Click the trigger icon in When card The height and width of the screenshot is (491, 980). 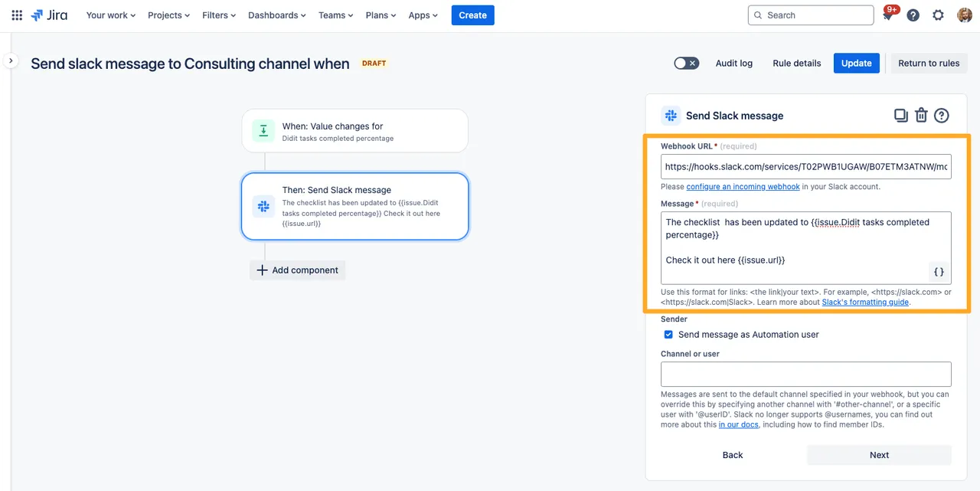click(x=263, y=131)
